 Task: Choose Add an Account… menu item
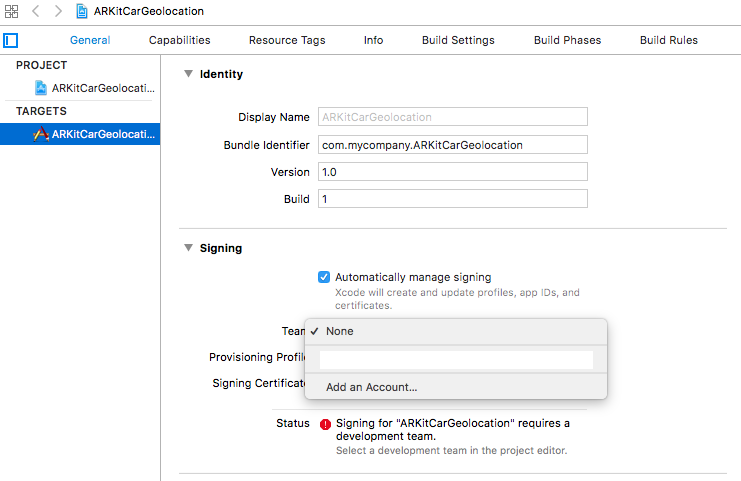pyautogui.click(x=371, y=387)
